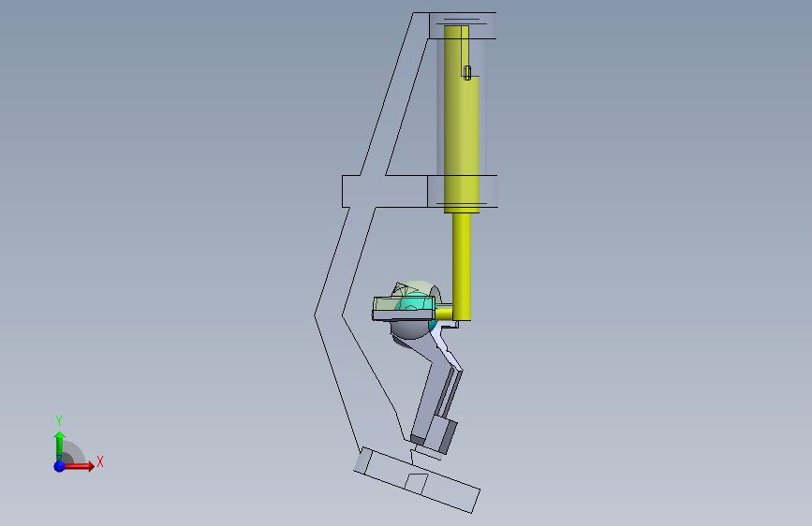Select the flat grey block left of sphere
812x526 pixels.
click(x=403, y=314)
